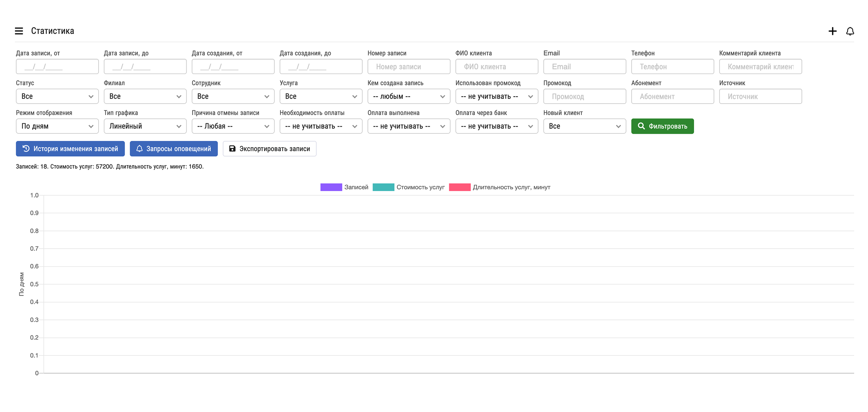Click the Промокод text field
Viewport: 868px width, 412px height.
[x=584, y=96]
